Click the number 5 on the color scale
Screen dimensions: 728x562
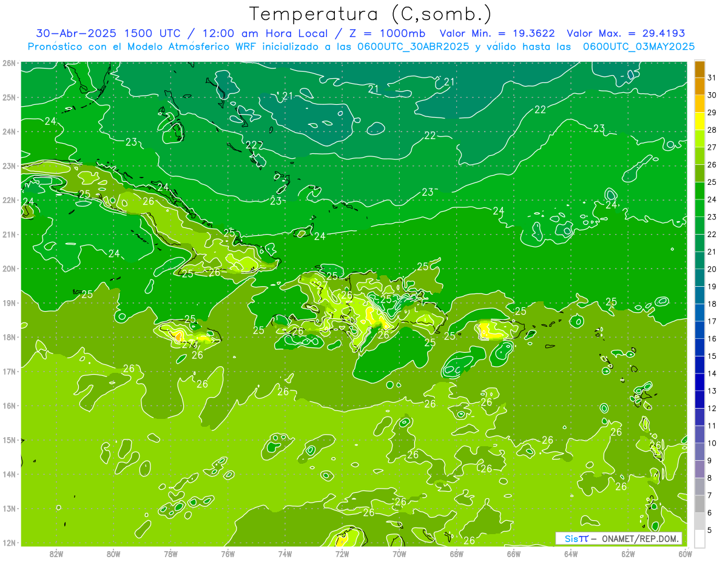[710, 530]
